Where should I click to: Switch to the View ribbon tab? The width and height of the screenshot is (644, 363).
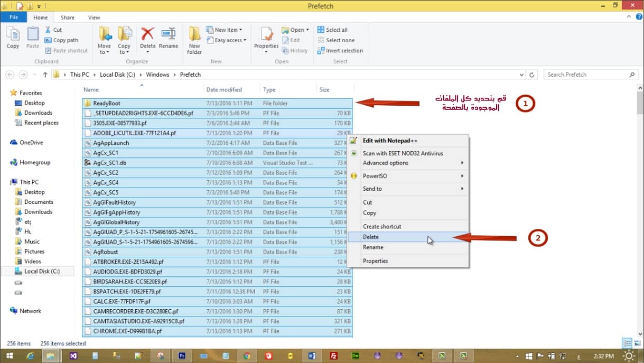click(x=94, y=17)
